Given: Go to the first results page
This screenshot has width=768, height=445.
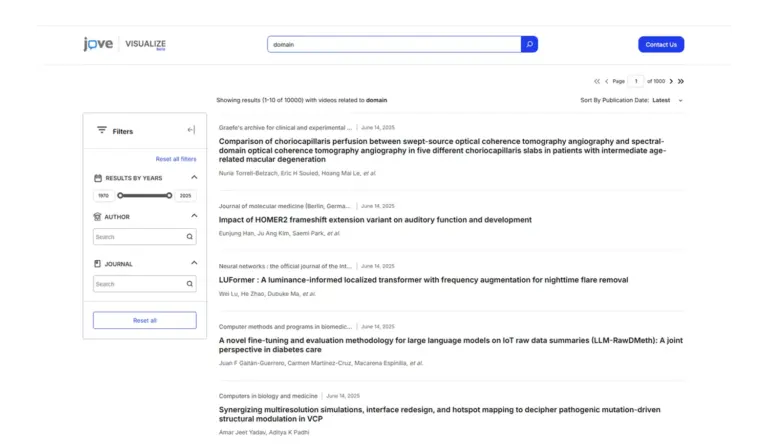Looking at the screenshot, I should point(597,81).
